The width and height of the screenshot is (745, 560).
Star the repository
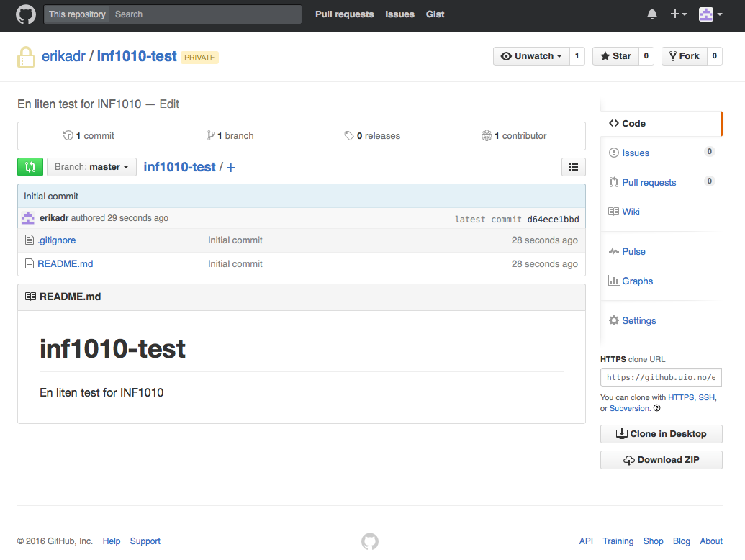(615, 56)
